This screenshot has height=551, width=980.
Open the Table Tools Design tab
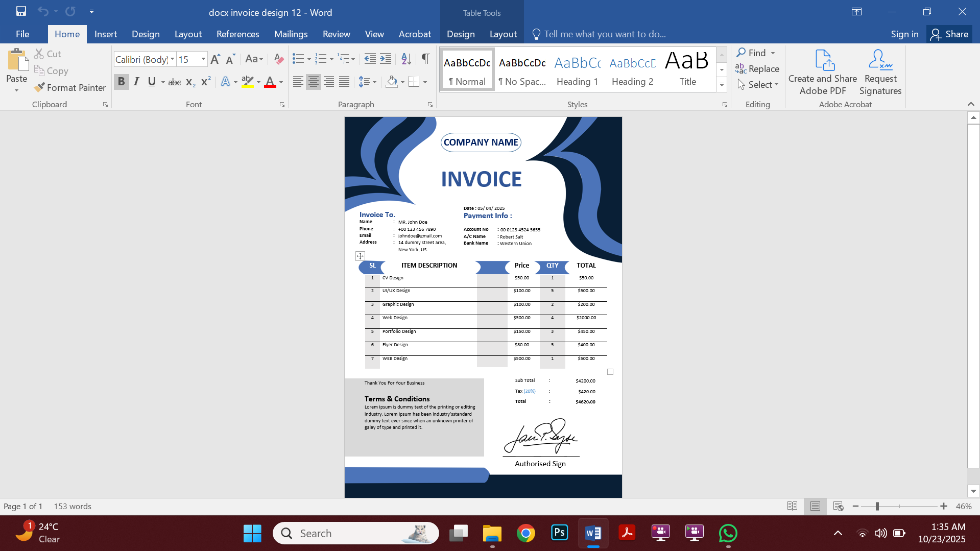click(x=460, y=34)
